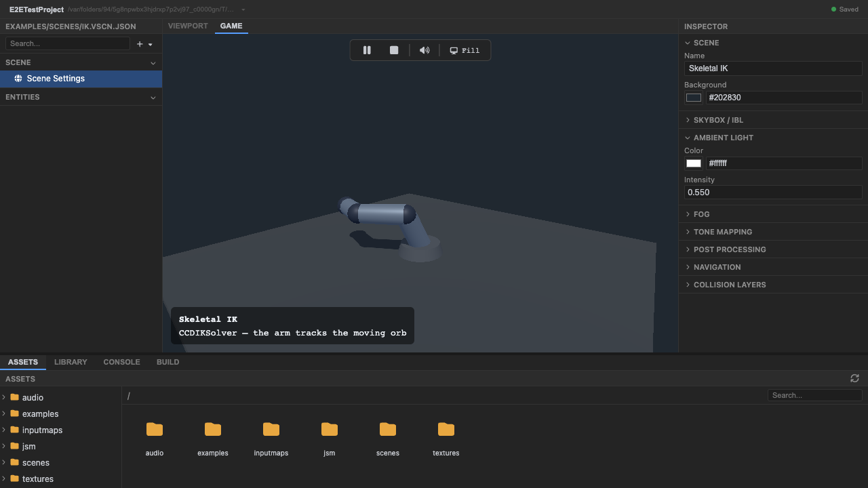Image resolution: width=868 pixels, height=488 pixels.
Task: Mute the game audio speaker icon
Action: 425,50
